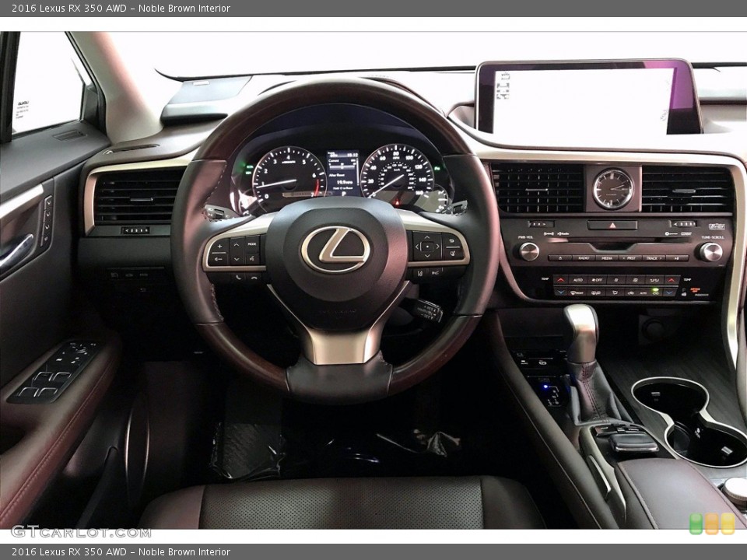Click the Lexus emblem on the steering wheel
747x560 pixels.
(x=335, y=249)
